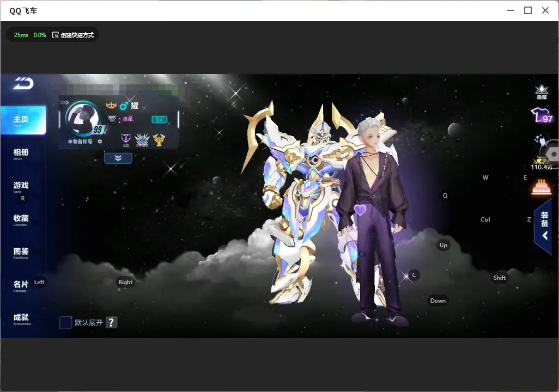Click the 25ms latency indicator
Image resolution: width=559 pixels, height=392 pixels.
click(21, 35)
